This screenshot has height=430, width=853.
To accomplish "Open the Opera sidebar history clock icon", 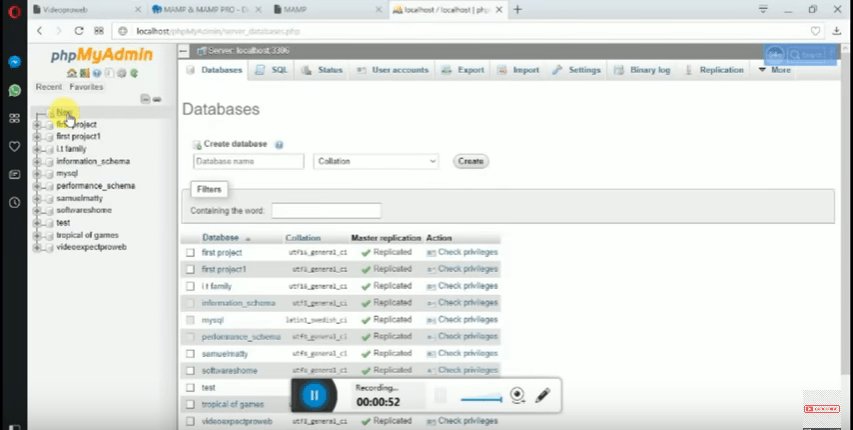I will 15,202.
